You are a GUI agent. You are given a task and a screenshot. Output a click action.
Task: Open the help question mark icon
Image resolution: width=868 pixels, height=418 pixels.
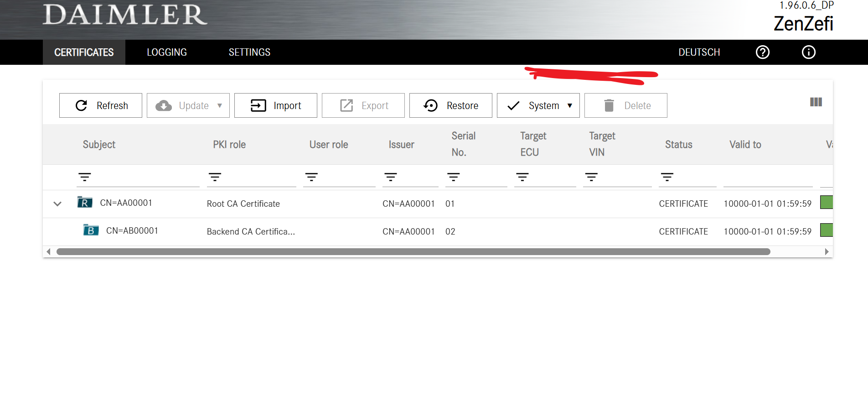[x=762, y=52]
